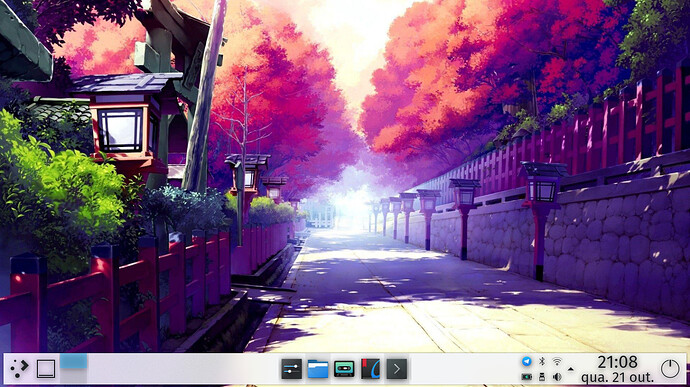
Task: Click the square show-desktop icon
Action: point(46,369)
